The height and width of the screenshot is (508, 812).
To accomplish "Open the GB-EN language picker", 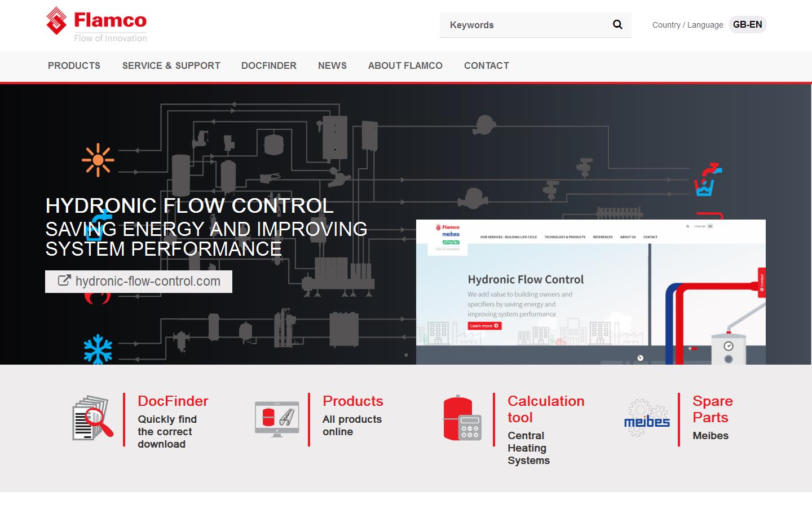I will pyautogui.click(x=747, y=24).
